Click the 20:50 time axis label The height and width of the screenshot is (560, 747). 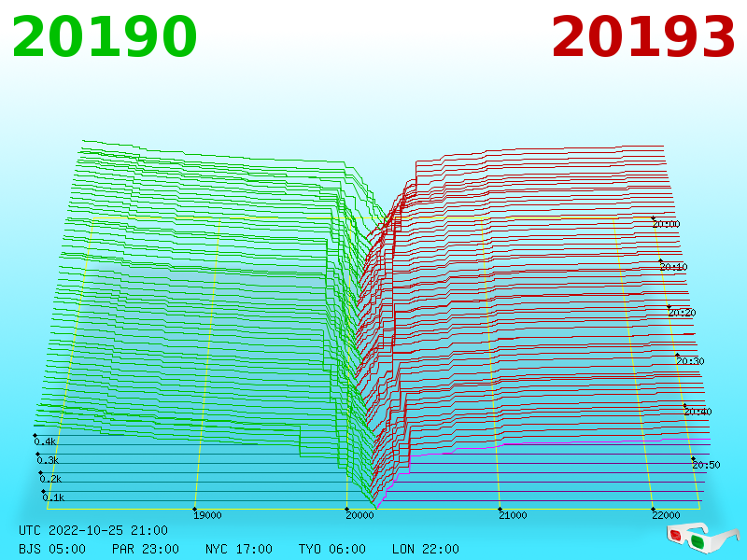pyautogui.click(x=706, y=465)
